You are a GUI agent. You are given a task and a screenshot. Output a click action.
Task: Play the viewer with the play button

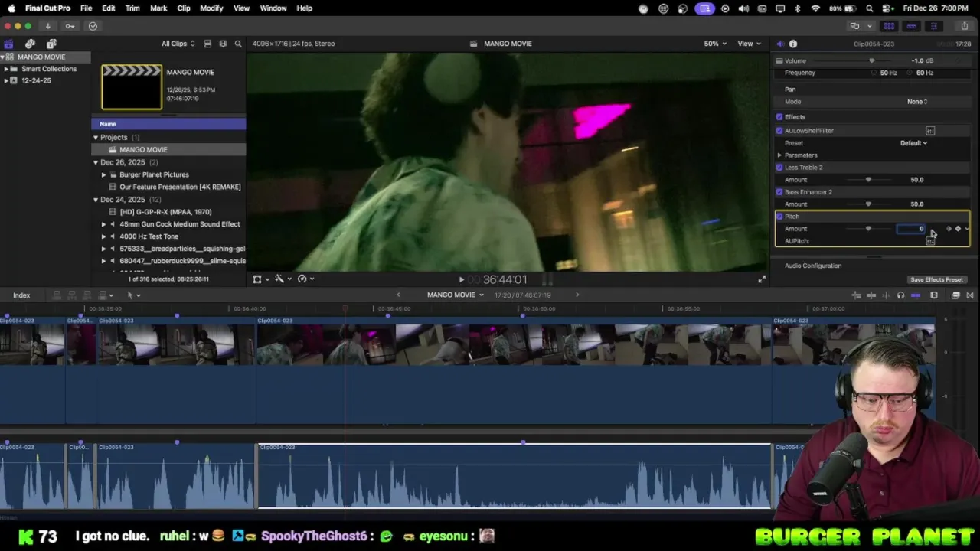click(x=461, y=280)
